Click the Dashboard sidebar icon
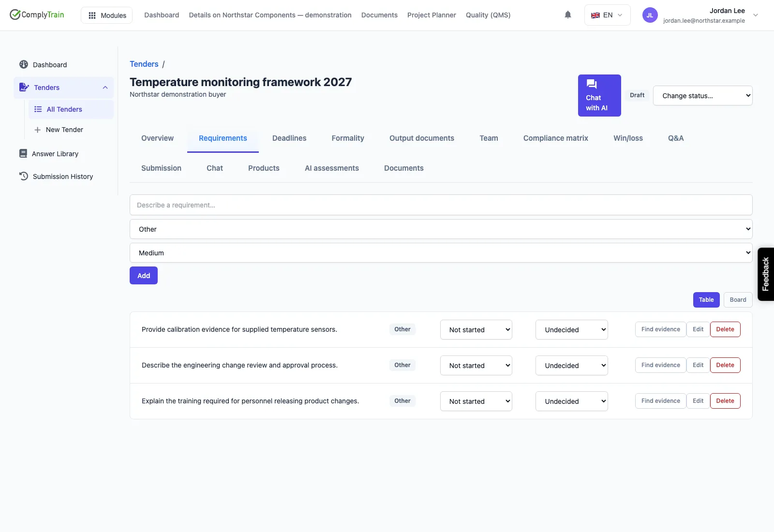This screenshot has width=774, height=532. [x=24, y=64]
